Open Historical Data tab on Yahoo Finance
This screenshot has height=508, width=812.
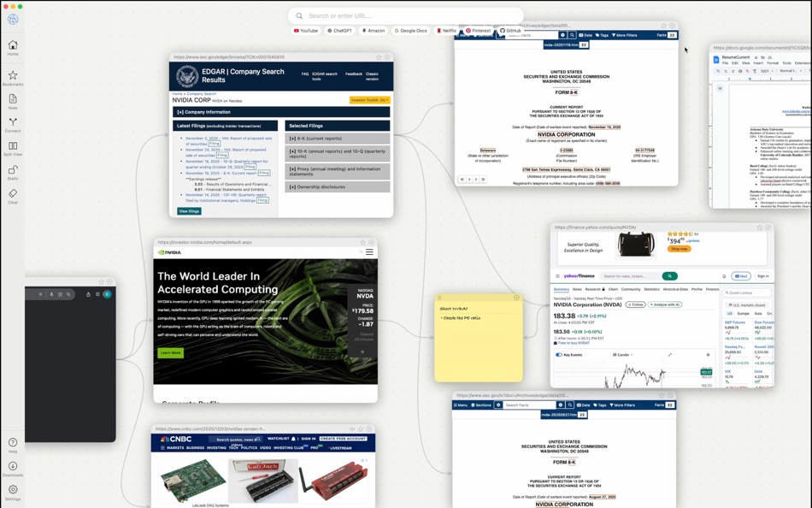coord(675,289)
